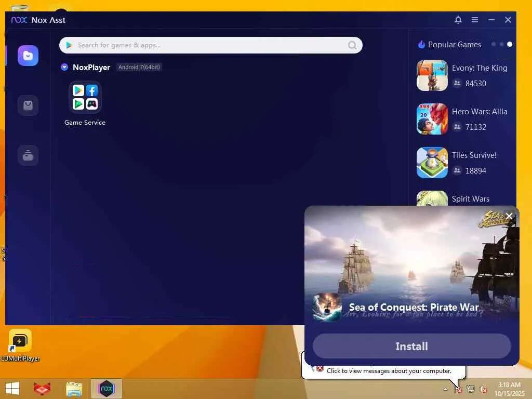Open the notifications bell icon
Viewport: 532px width, 399px height.
tap(458, 20)
